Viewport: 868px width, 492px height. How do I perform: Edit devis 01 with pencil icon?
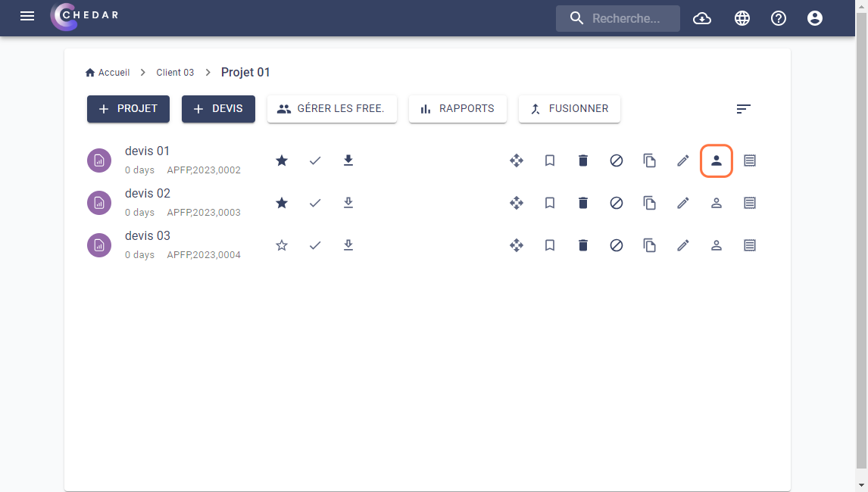coord(683,160)
